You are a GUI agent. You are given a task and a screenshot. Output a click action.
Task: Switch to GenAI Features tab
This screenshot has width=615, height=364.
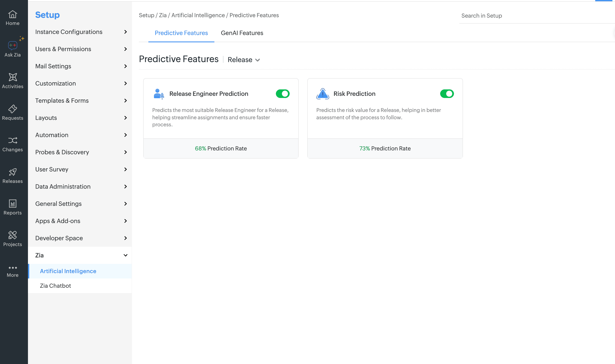pyautogui.click(x=242, y=33)
